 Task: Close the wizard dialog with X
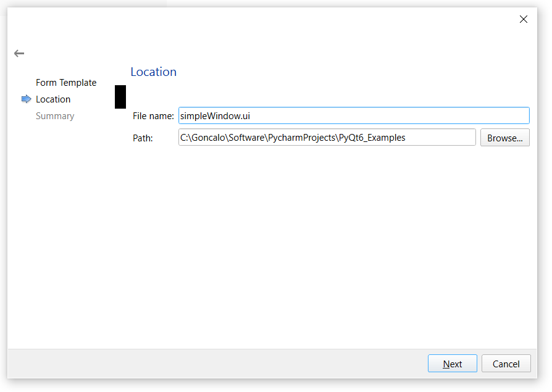pyautogui.click(x=523, y=19)
